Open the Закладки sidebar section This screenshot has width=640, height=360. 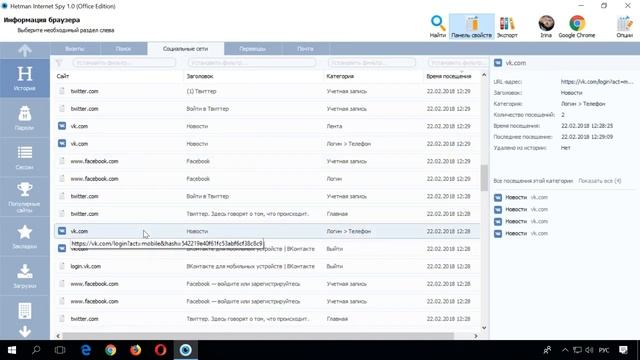pyautogui.click(x=24, y=237)
